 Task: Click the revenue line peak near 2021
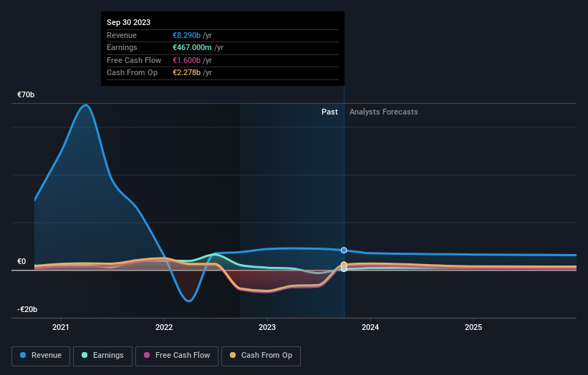[86, 105]
